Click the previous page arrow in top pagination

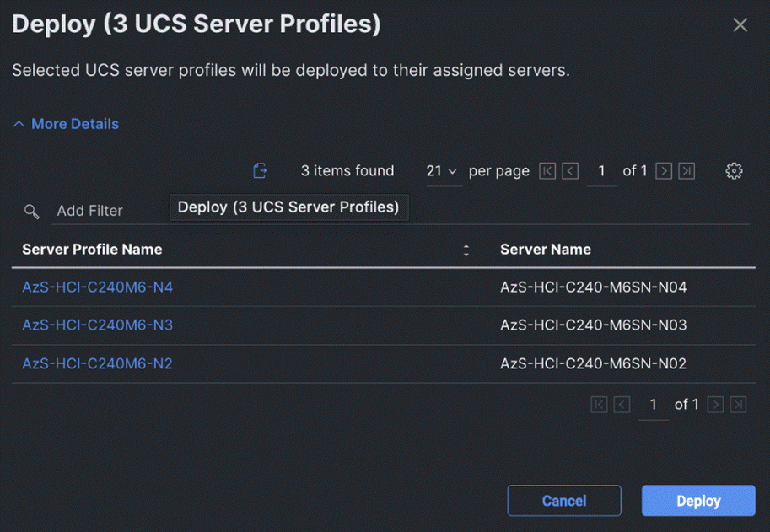pos(568,170)
